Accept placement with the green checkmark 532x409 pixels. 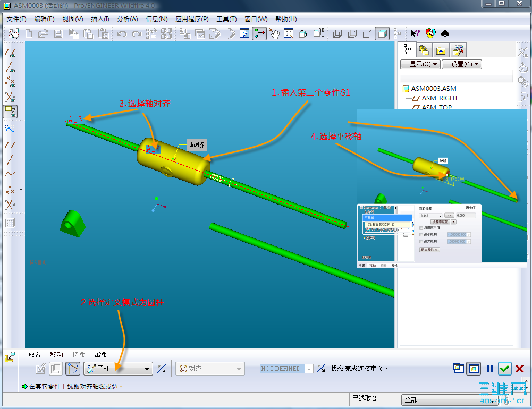pos(505,369)
